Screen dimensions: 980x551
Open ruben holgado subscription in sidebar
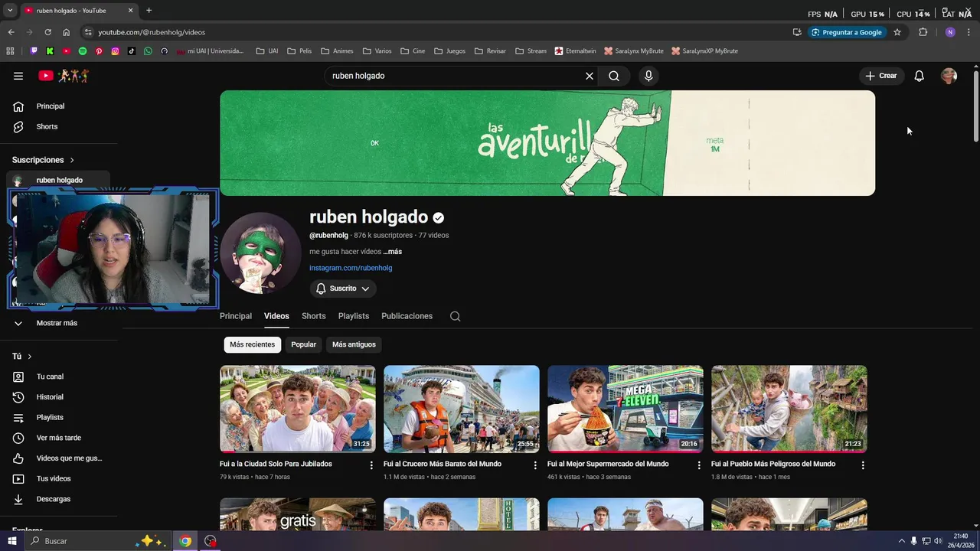(59, 181)
